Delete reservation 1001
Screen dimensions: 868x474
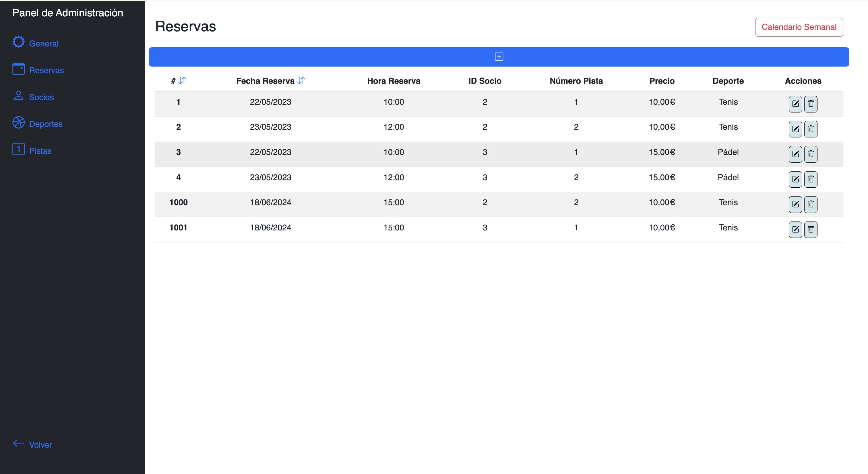811,230
